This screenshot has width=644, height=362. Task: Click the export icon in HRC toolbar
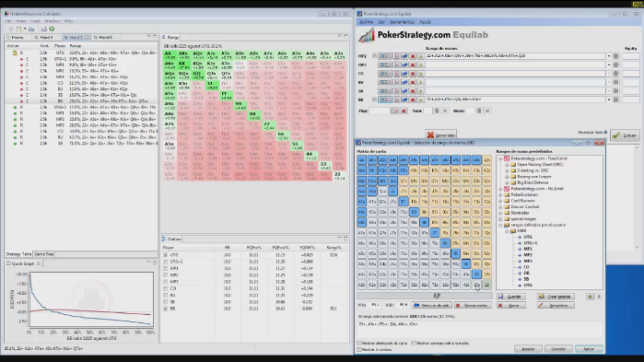click(44, 29)
